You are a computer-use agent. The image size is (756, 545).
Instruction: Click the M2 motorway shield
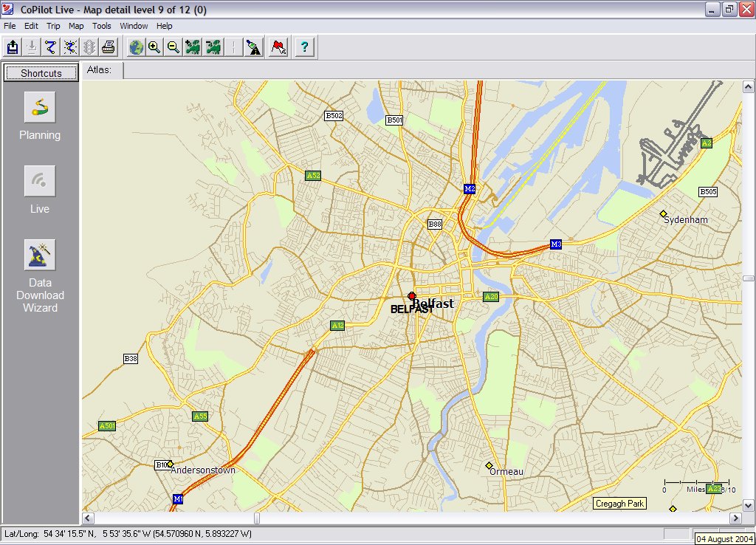click(470, 188)
